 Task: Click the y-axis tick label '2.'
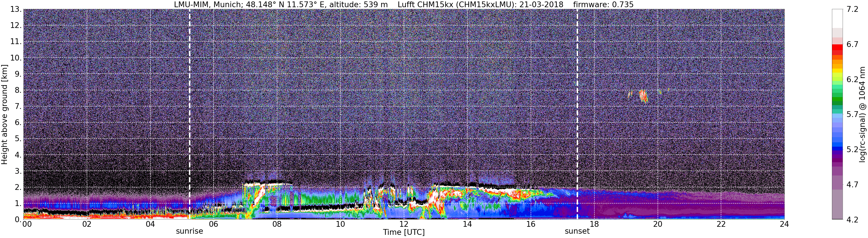click(x=18, y=187)
